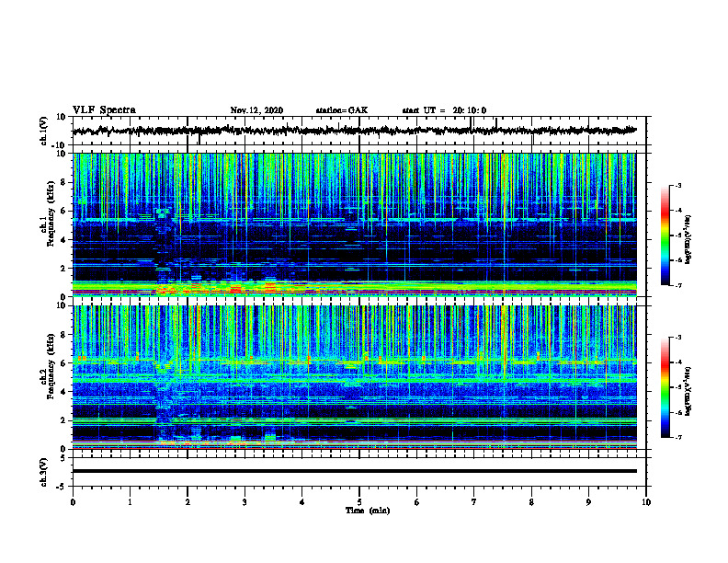Click inside the ch.2 spectrogram panel
This screenshot has height=563, width=728.
(355, 377)
